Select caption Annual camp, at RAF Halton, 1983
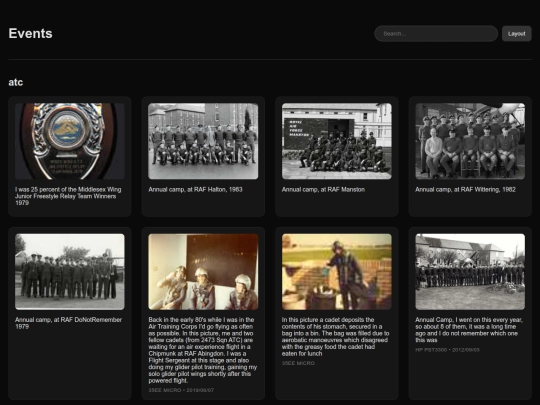 click(195, 189)
